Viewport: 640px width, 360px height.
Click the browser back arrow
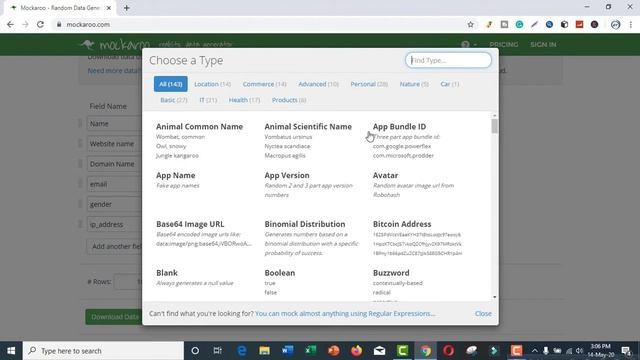[10, 24]
